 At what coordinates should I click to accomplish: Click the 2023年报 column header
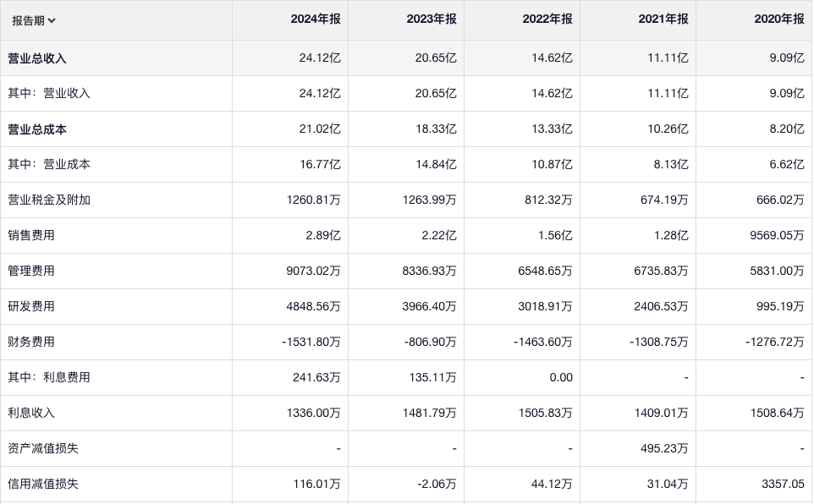coord(432,19)
